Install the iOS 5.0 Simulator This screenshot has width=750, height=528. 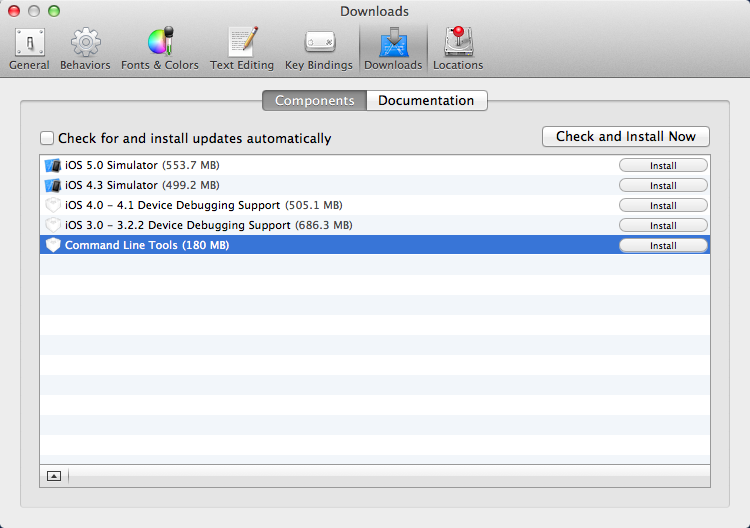pos(663,165)
